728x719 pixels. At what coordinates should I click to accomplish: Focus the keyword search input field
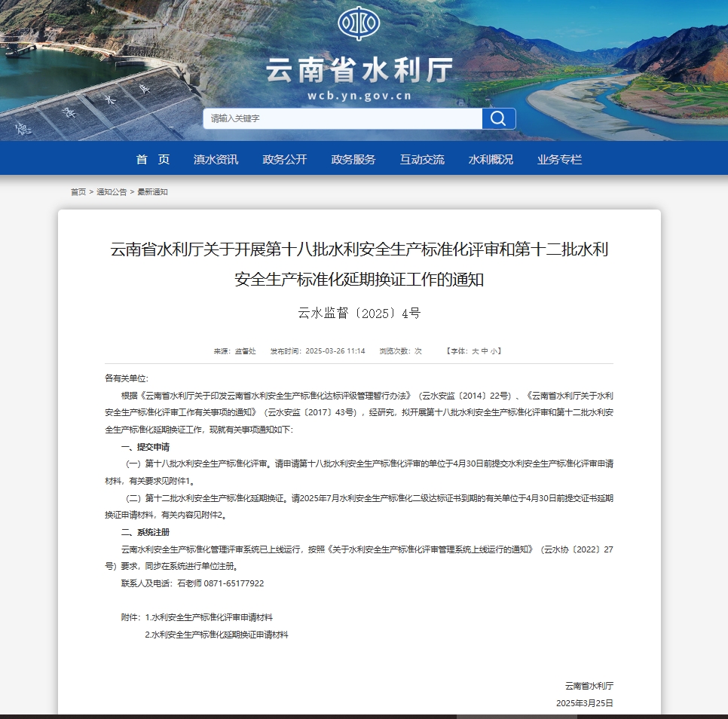click(343, 118)
